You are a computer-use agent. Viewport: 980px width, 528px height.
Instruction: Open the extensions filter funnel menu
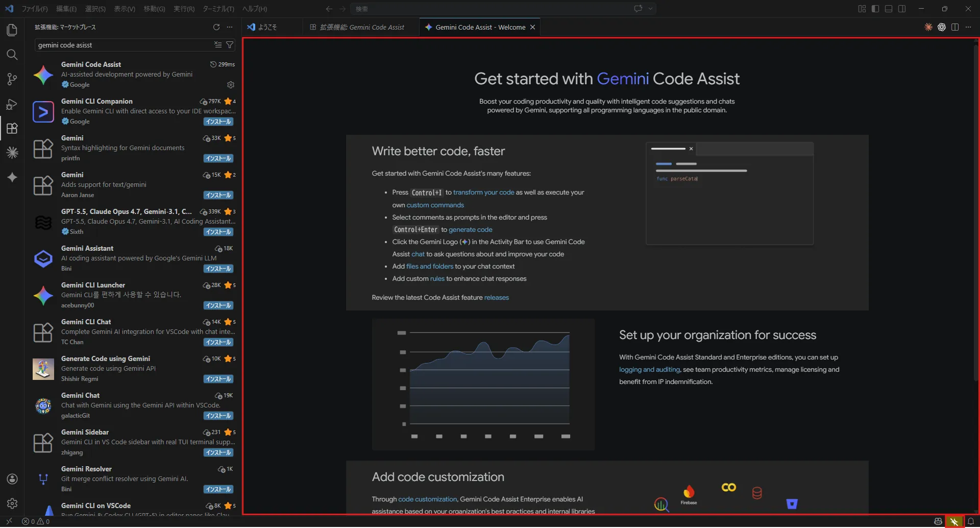tap(230, 45)
